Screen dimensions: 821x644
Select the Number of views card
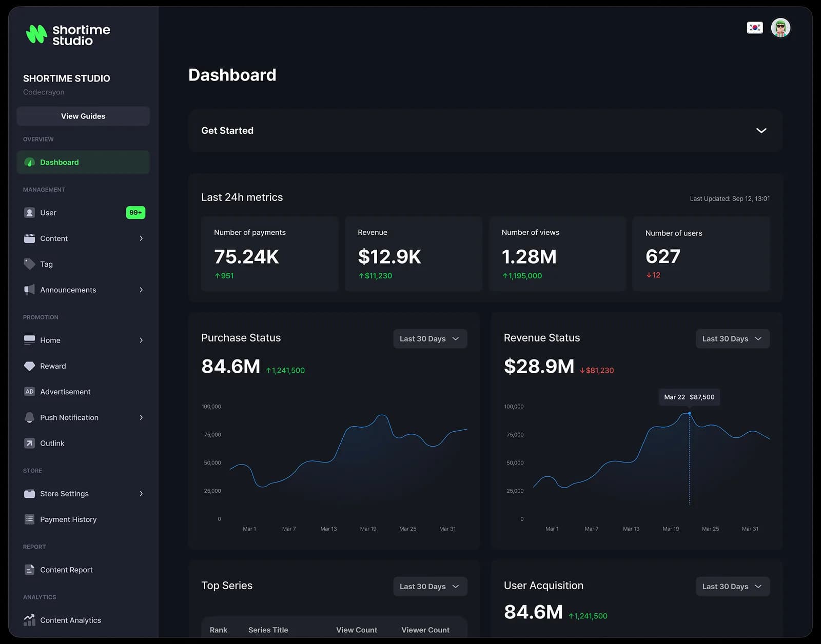557,254
